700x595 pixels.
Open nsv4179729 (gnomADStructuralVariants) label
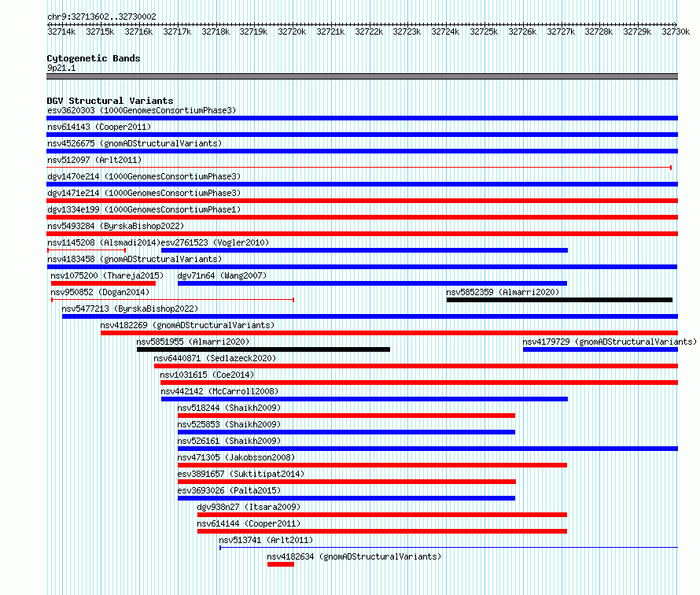pos(610,342)
